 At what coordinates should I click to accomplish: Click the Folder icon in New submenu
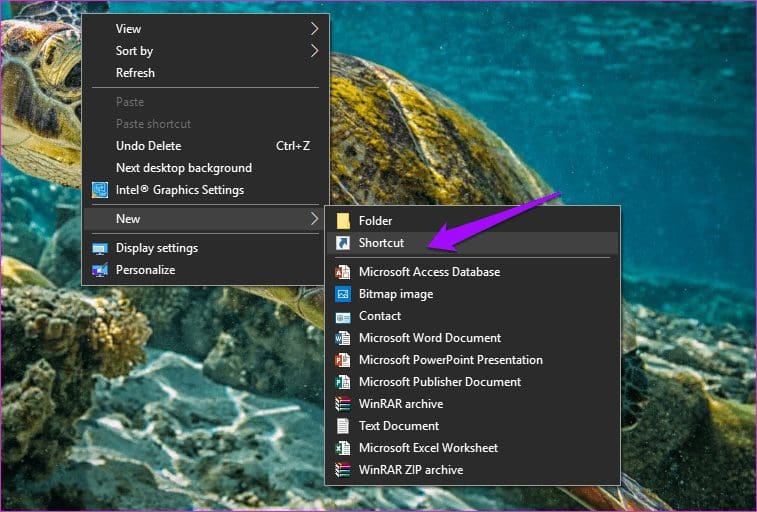[x=343, y=221]
